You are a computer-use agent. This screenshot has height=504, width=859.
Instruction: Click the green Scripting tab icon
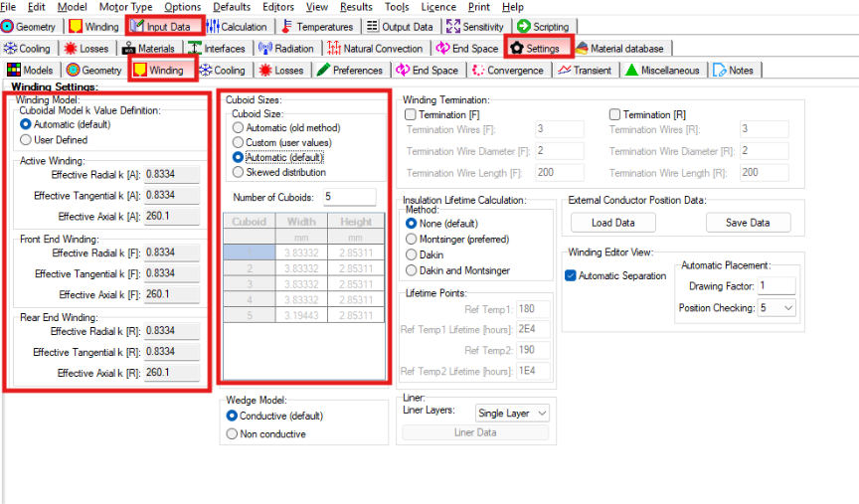click(x=523, y=27)
